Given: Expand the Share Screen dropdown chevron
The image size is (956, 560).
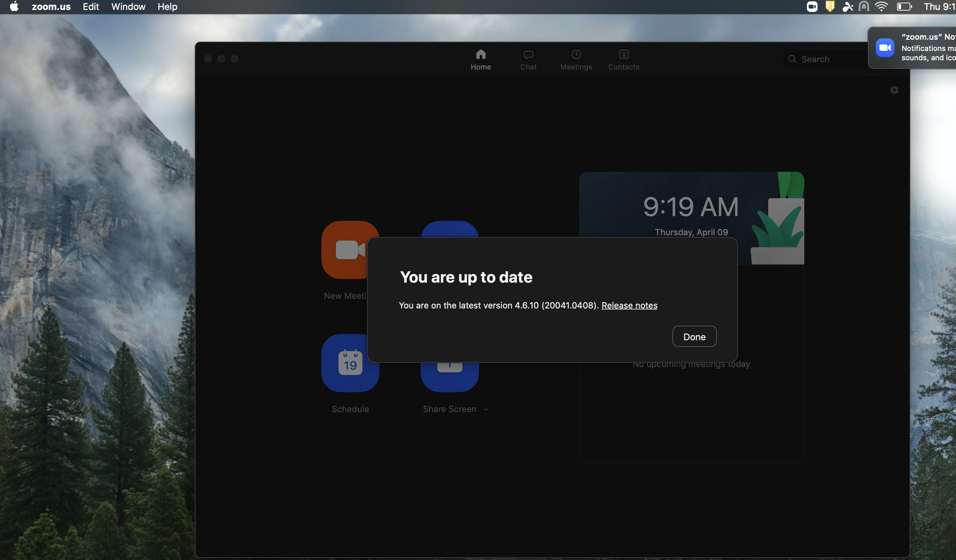Looking at the screenshot, I should [486, 409].
